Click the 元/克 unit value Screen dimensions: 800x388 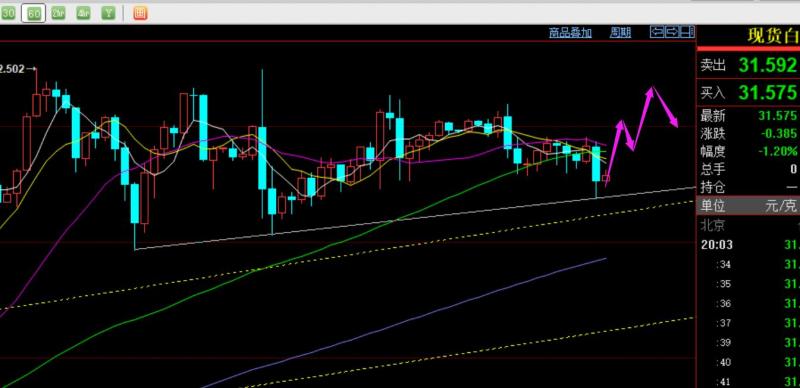tap(781, 206)
